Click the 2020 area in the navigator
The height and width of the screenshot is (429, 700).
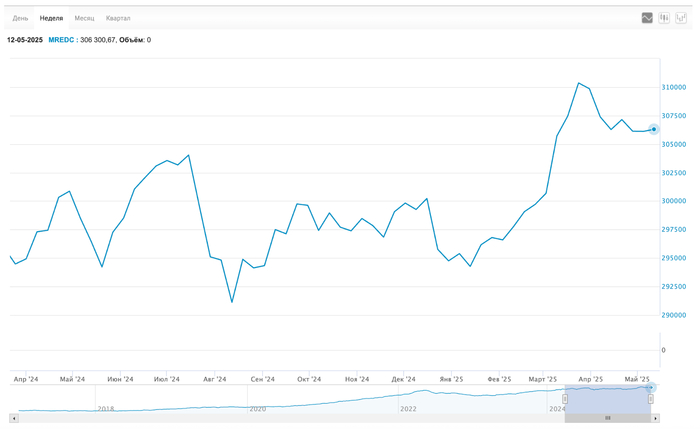click(x=257, y=408)
